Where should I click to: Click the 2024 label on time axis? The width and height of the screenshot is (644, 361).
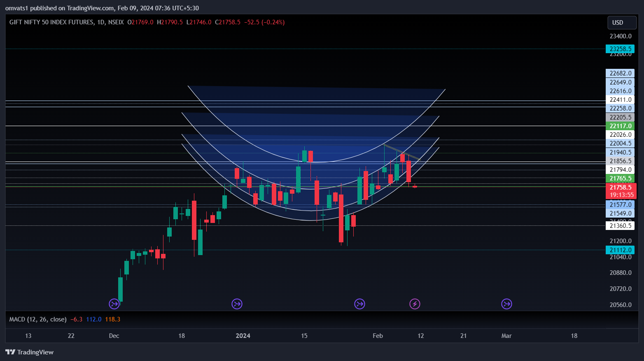pos(243,336)
